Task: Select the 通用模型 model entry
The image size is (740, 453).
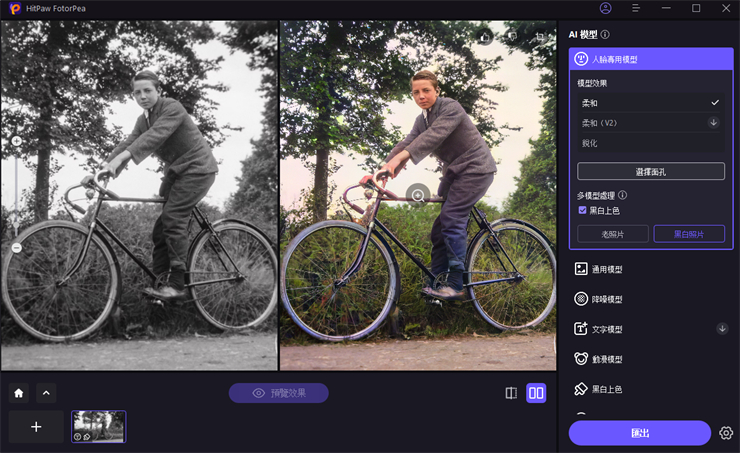Action: (607, 269)
